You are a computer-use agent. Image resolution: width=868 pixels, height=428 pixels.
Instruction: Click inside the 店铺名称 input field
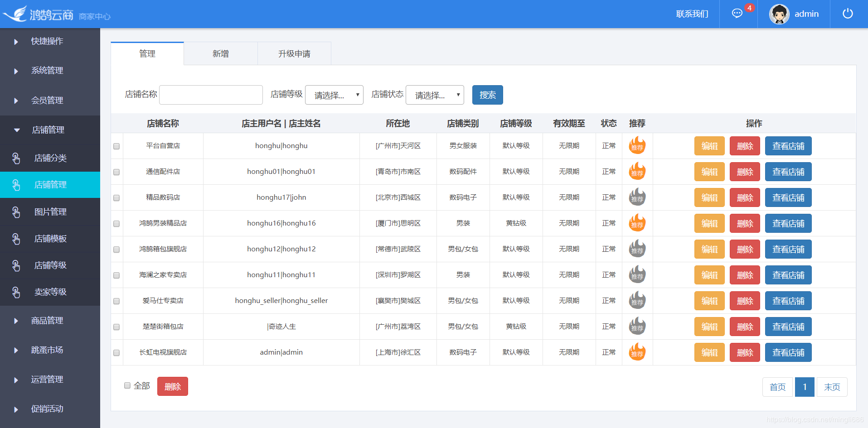210,95
